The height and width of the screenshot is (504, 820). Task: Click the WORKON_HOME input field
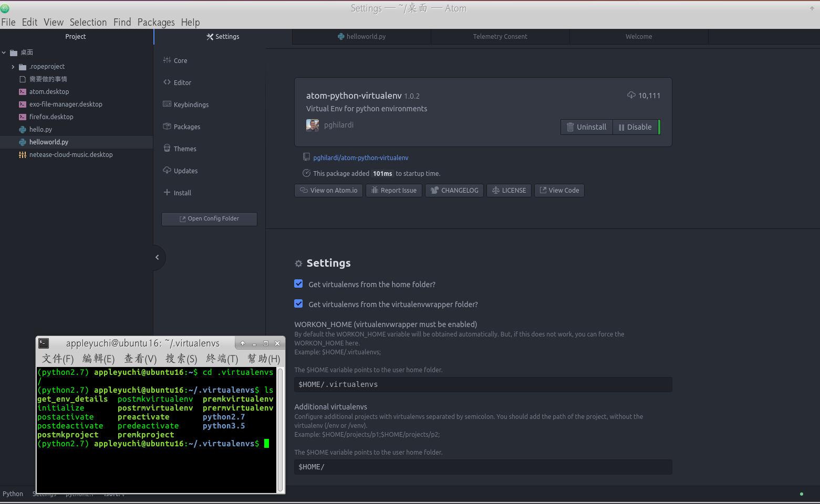(483, 384)
